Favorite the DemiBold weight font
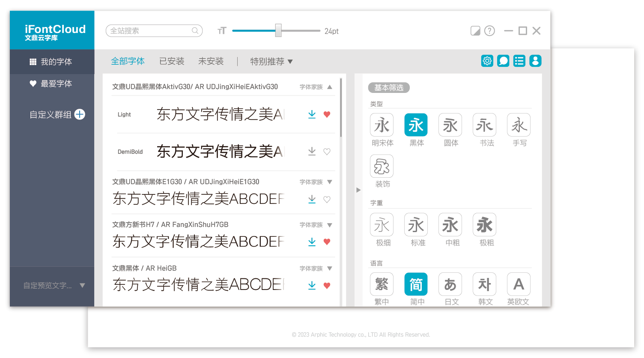This screenshot has width=644, height=358. [x=327, y=152]
